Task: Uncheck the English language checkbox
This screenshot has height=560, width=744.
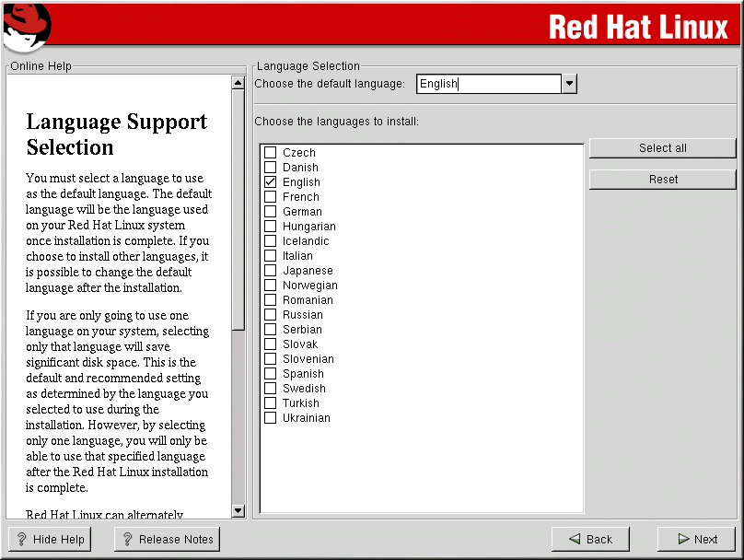Action: [271, 182]
